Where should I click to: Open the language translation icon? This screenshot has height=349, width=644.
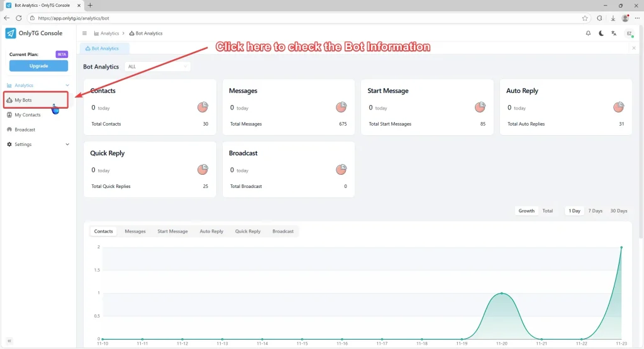click(614, 33)
